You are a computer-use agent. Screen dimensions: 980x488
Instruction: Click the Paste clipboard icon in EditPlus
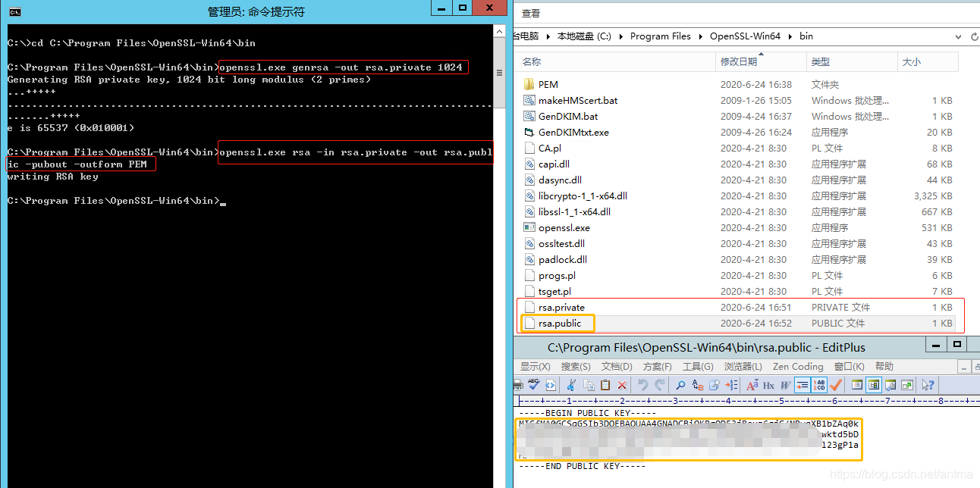coord(605,385)
